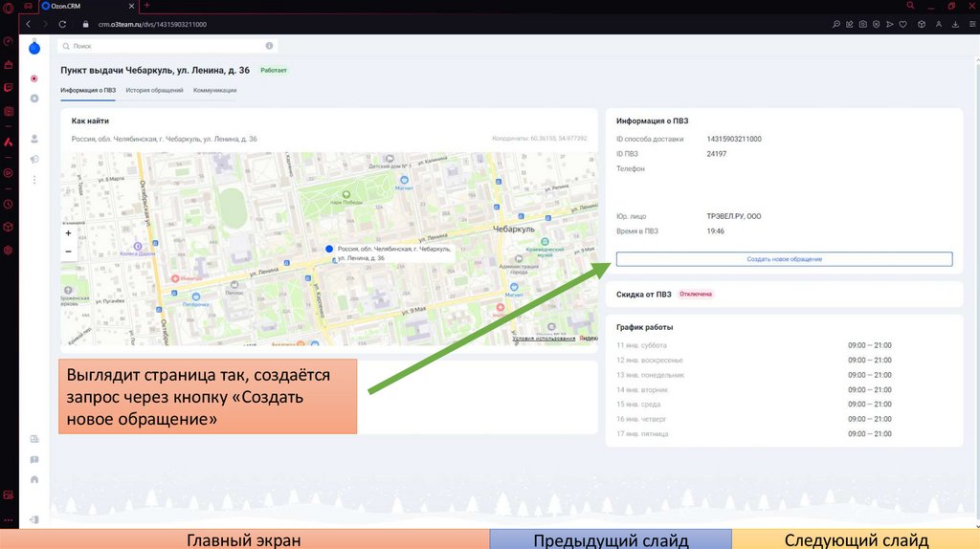Click the logout icon at CRM sidebar bottom
This screenshot has height=549, width=980.
click(34, 519)
